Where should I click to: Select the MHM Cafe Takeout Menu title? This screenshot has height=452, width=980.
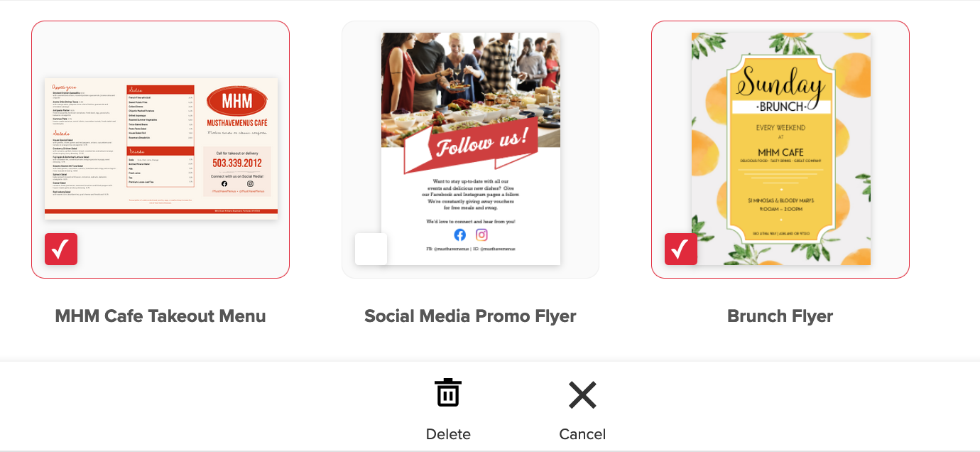[160, 316]
